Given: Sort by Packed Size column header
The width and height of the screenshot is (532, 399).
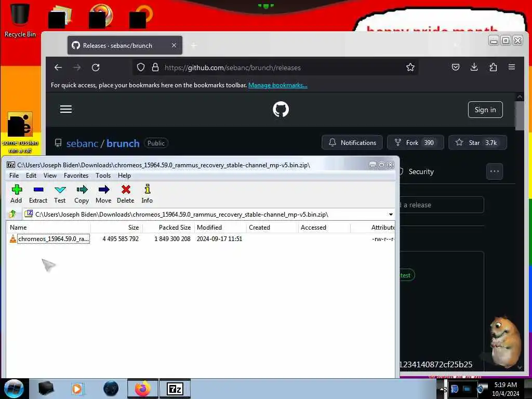Looking at the screenshot, I should (x=168, y=228).
